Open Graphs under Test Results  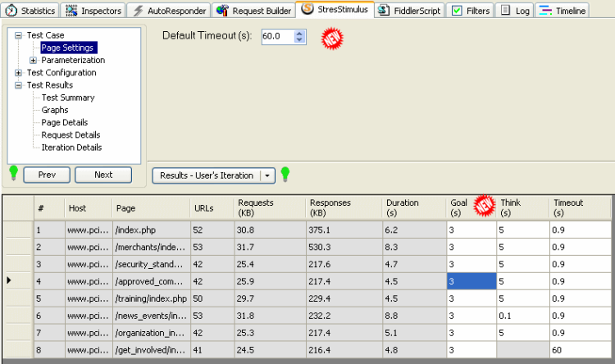tap(54, 110)
